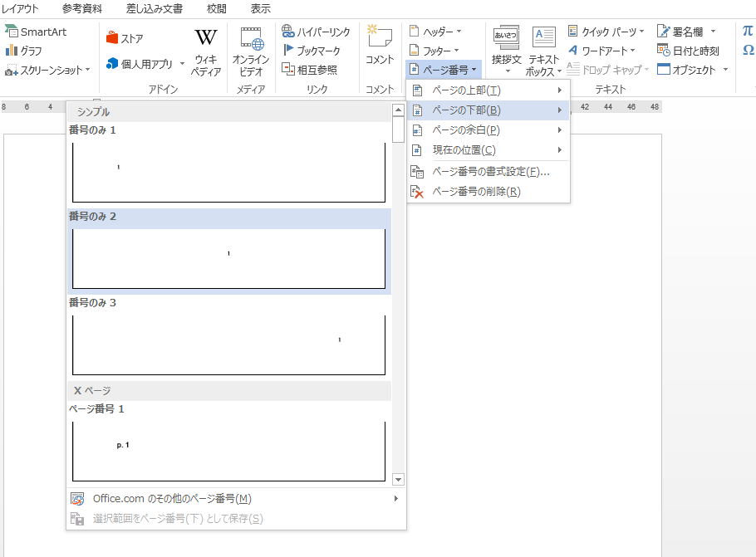Open the ワードアート gallery
The image size is (756, 557).
[x=601, y=51]
